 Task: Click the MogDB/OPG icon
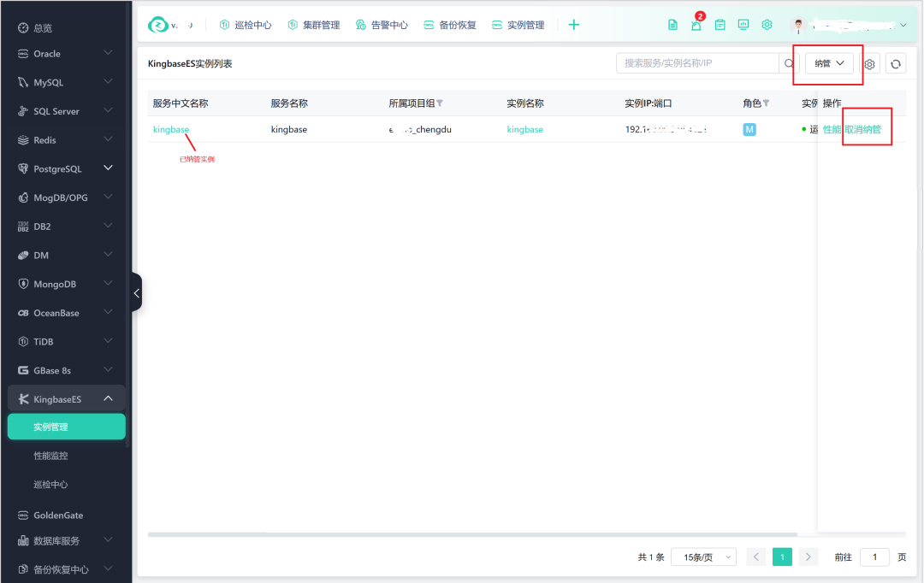(23, 197)
